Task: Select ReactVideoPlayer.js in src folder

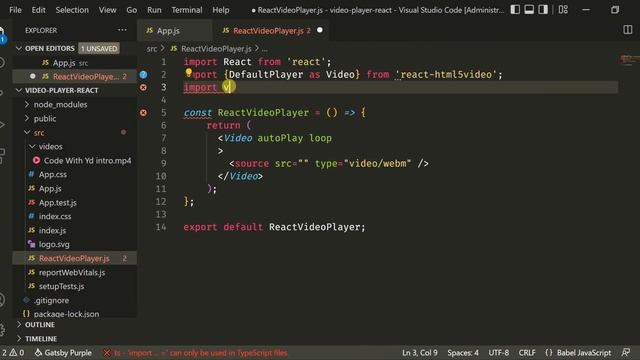Action: pyautogui.click(x=74, y=258)
